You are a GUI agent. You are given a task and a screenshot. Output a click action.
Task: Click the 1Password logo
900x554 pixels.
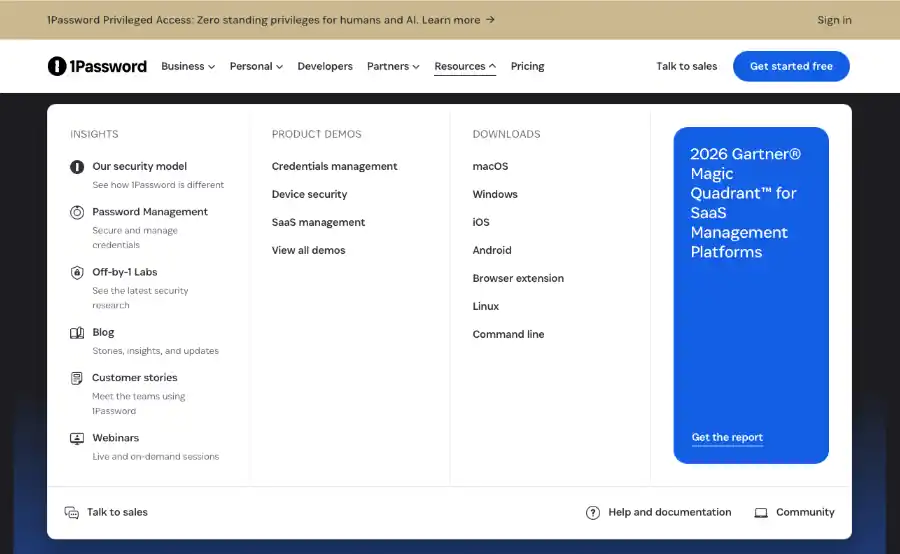click(97, 66)
